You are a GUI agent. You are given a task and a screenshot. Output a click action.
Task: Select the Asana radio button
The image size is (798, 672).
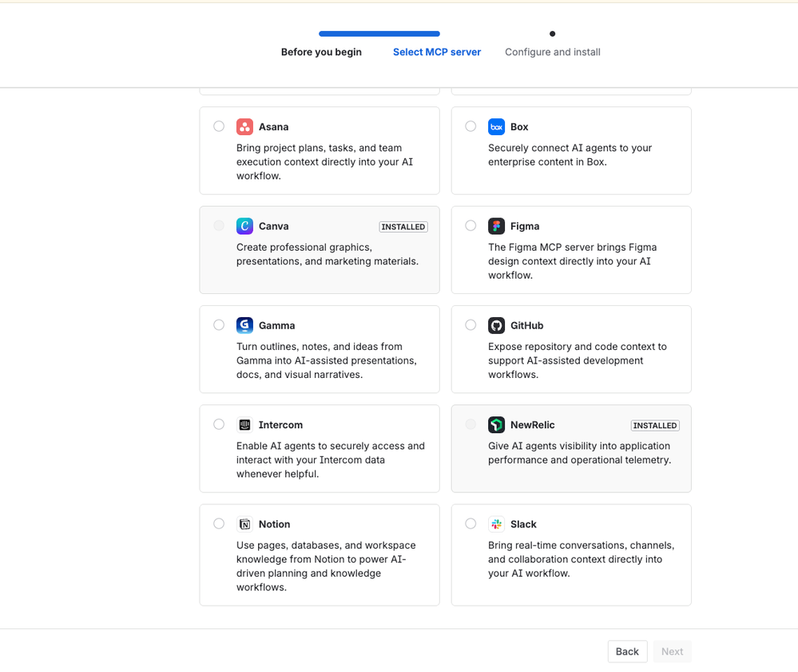click(x=219, y=126)
